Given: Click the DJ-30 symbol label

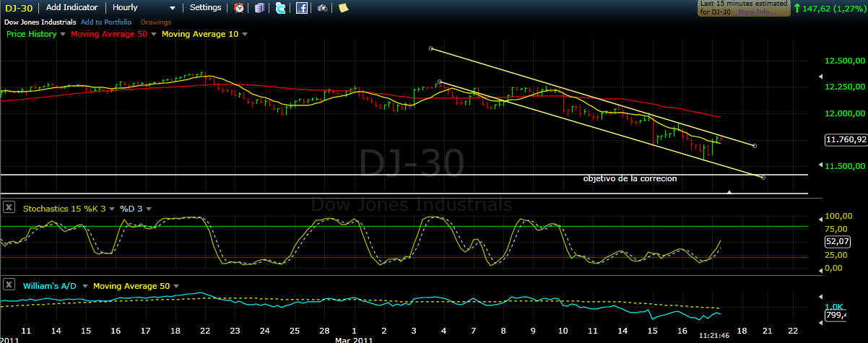Looking at the screenshot, I should point(20,7).
